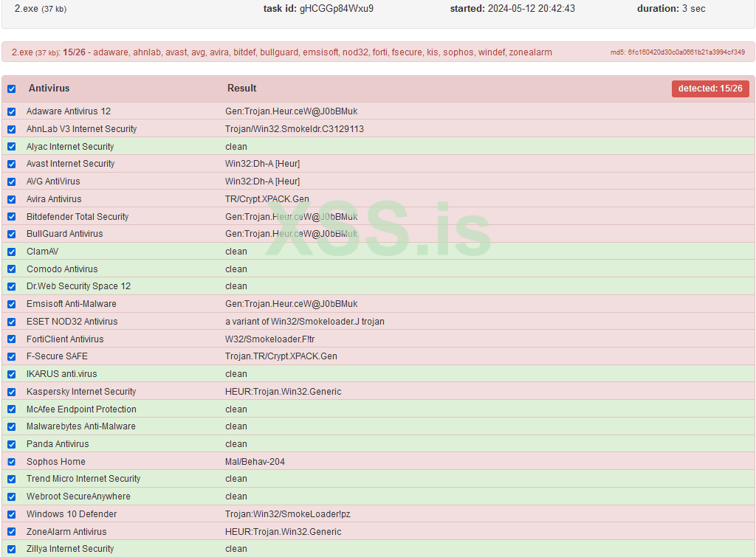
Task: Uncheck the Malwarebytes Anti-Malware checkbox
Action: [12, 427]
